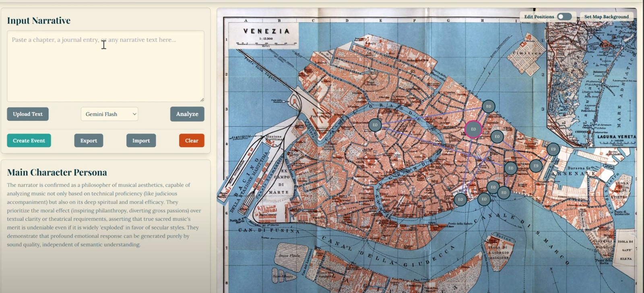The height and width of the screenshot is (293, 644).
Task: Click the Export button
Action: (x=89, y=141)
